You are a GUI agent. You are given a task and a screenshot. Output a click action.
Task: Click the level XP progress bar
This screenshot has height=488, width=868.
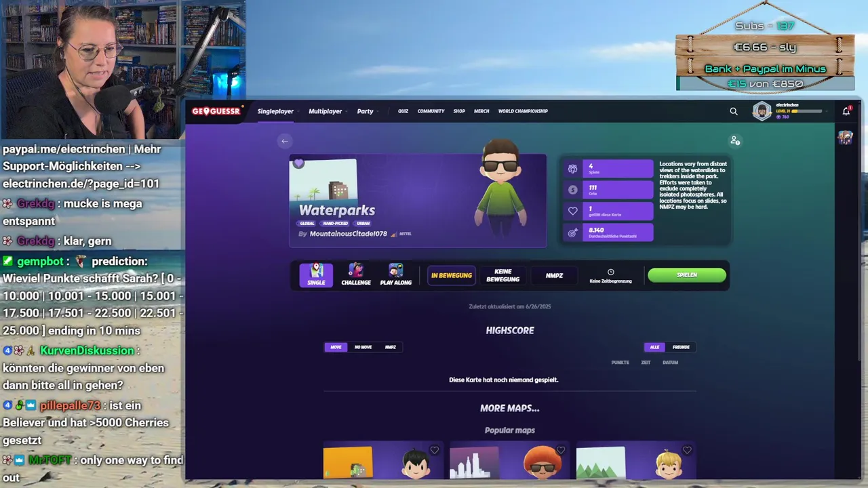(806, 111)
